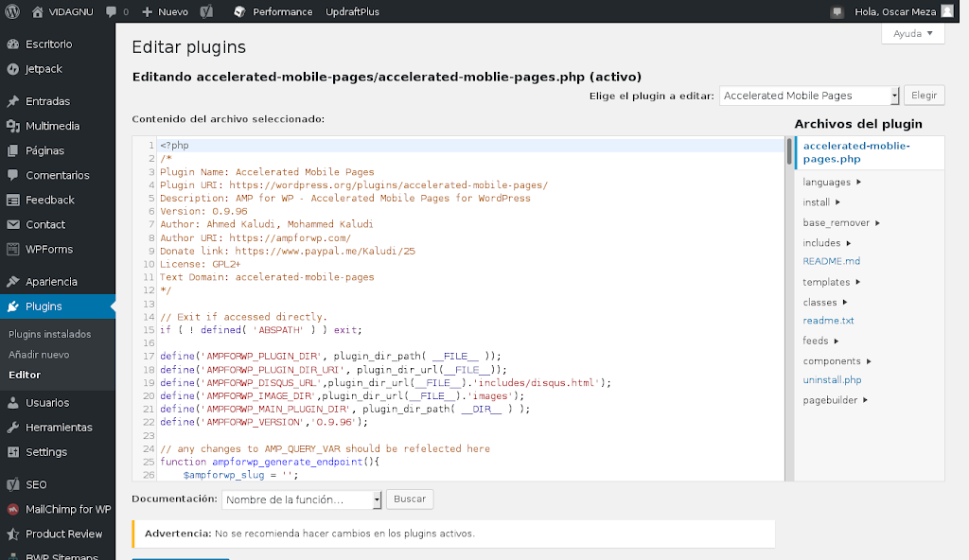The width and height of the screenshot is (969, 560).
Task: Open the uninstall.php file
Action: tap(832, 379)
